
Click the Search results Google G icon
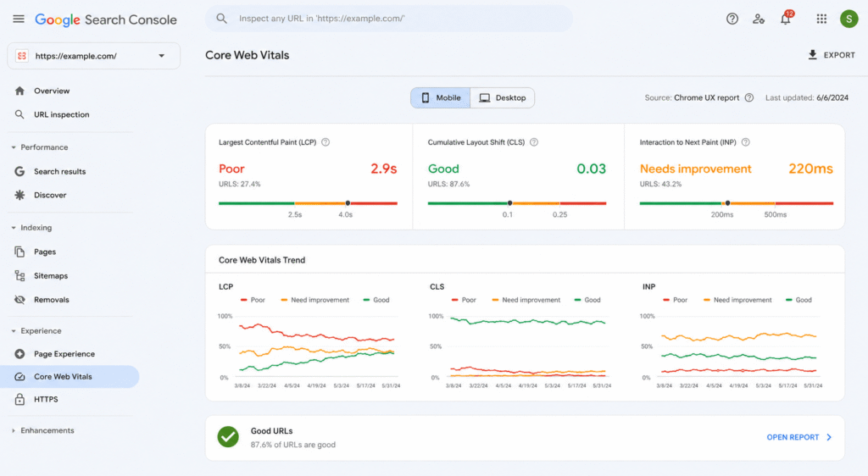pyautogui.click(x=20, y=171)
